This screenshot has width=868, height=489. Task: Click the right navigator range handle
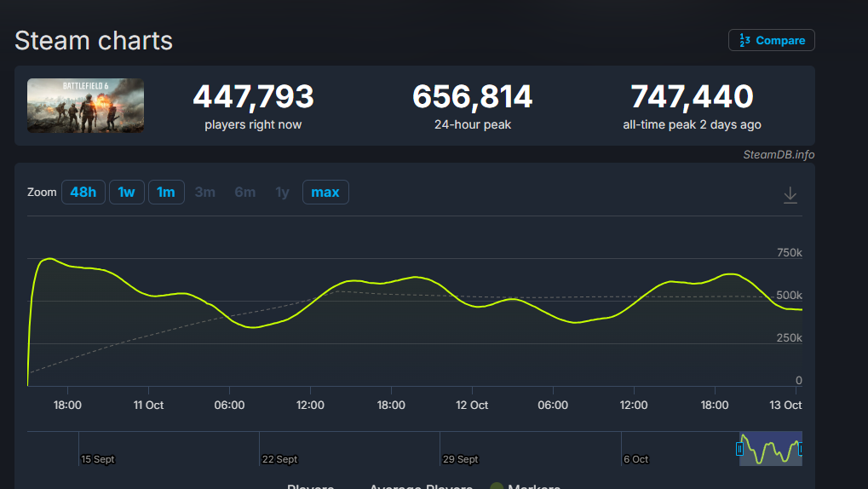point(801,449)
